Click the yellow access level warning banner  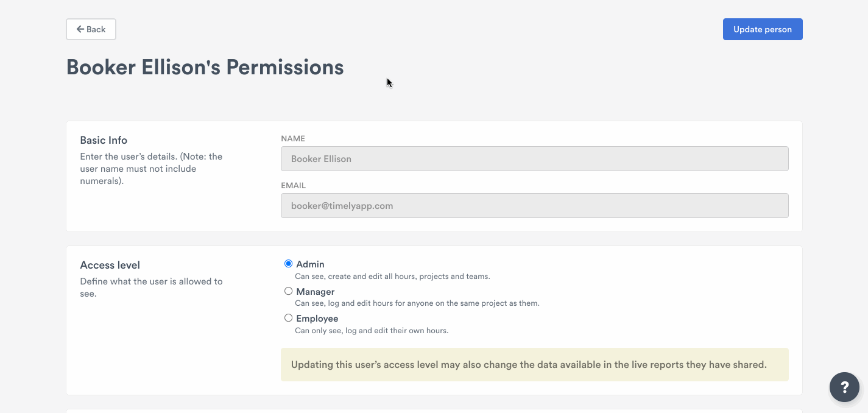pos(534,364)
